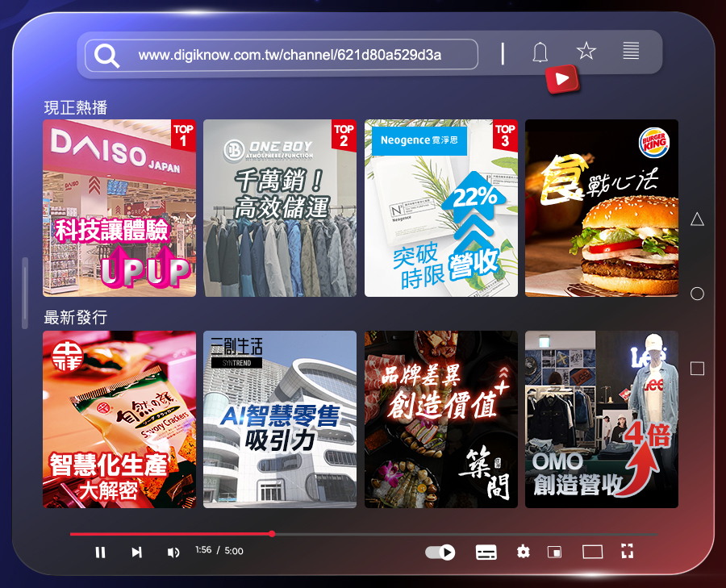The width and height of the screenshot is (726, 588).
Task: Open the notification bell
Action: (x=540, y=52)
